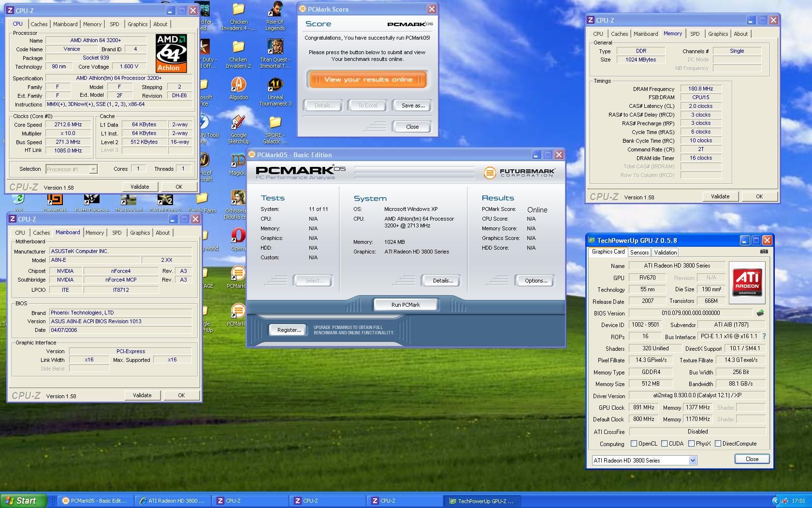Open Graphics tab in Mainboard CPU-Z window
Image resolution: width=812 pixels, height=508 pixels.
pyautogui.click(x=140, y=233)
